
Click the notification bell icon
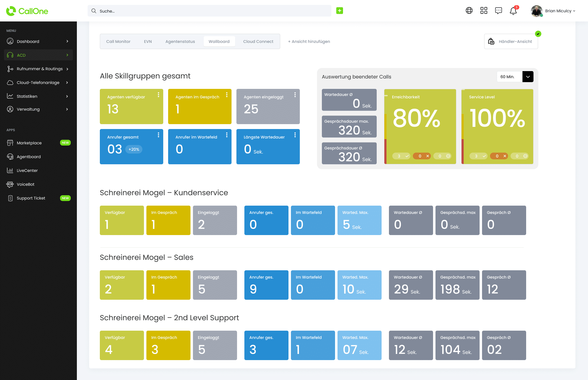(514, 11)
